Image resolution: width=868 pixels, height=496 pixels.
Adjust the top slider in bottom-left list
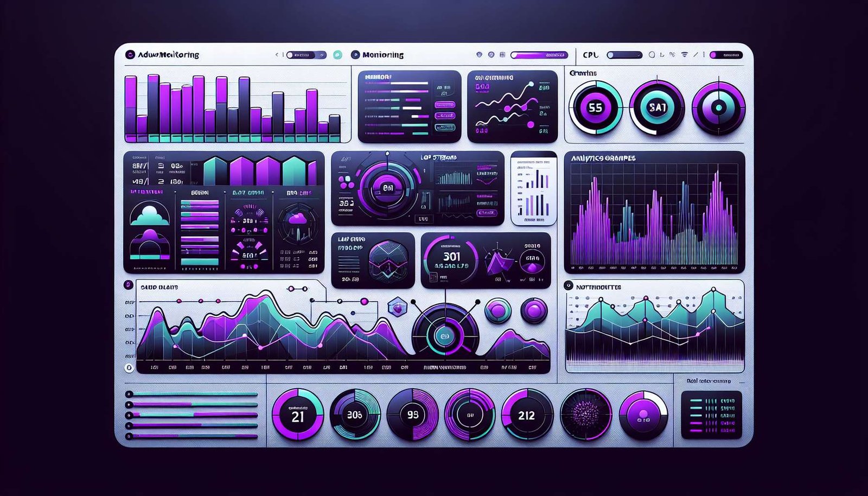[193, 394]
